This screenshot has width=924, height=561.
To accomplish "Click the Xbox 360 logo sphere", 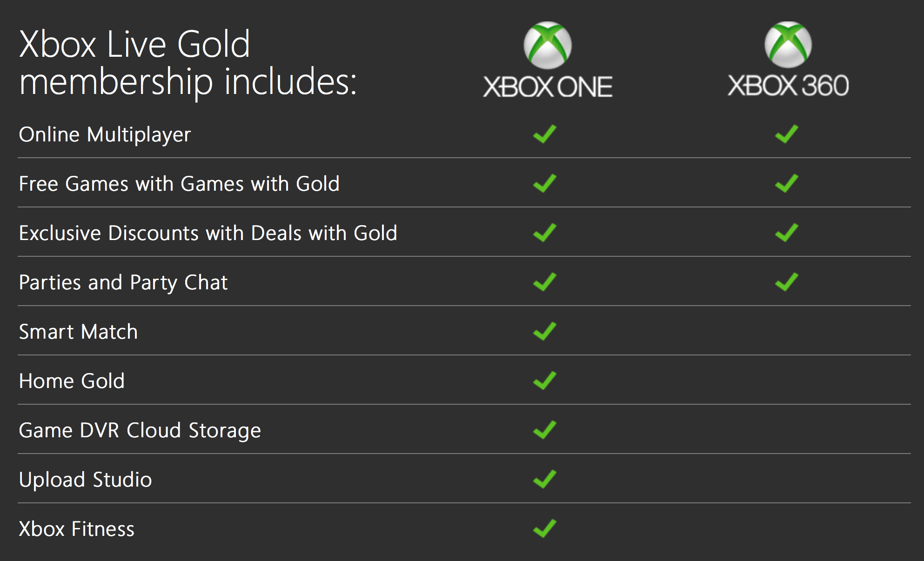I will [788, 45].
